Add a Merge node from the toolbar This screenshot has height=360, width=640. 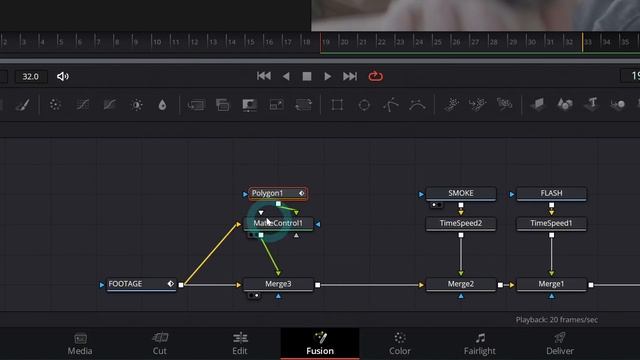196,105
